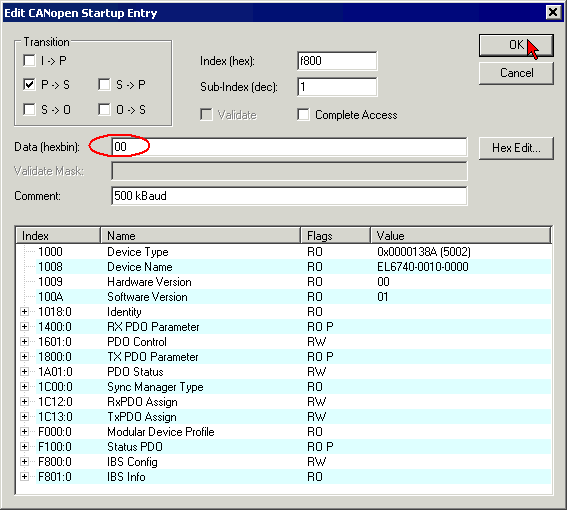Select the RX PDO Parameter row name

pyautogui.click(x=153, y=327)
